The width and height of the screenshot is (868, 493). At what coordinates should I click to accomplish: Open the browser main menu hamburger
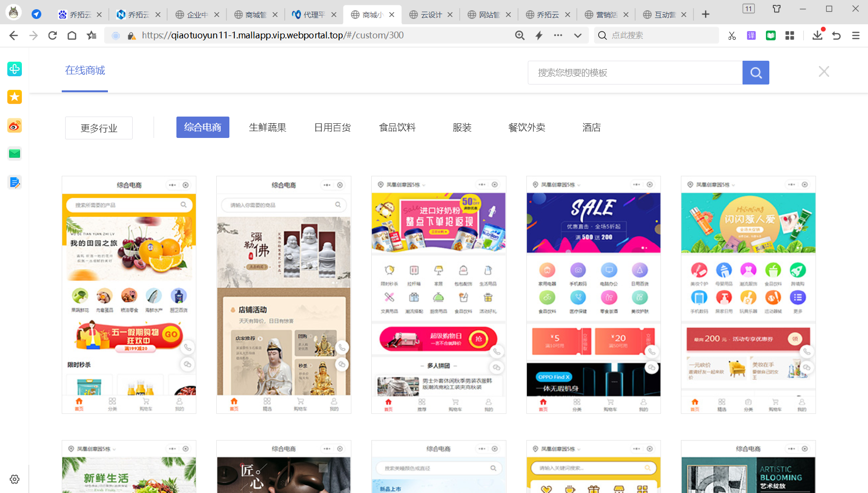tap(855, 35)
